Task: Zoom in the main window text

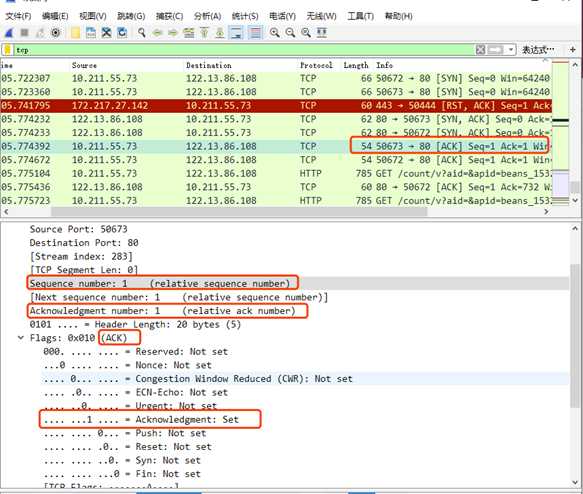Action: click(x=275, y=33)
